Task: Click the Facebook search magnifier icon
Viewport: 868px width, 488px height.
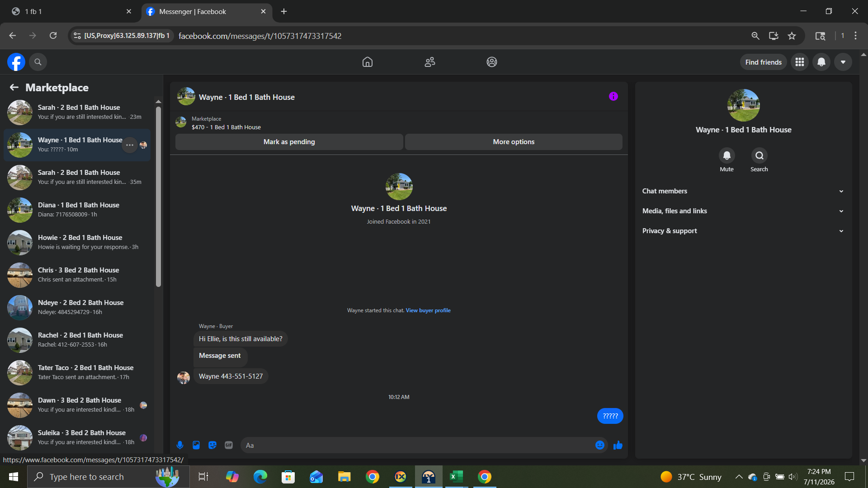Action: coord(38,62)
